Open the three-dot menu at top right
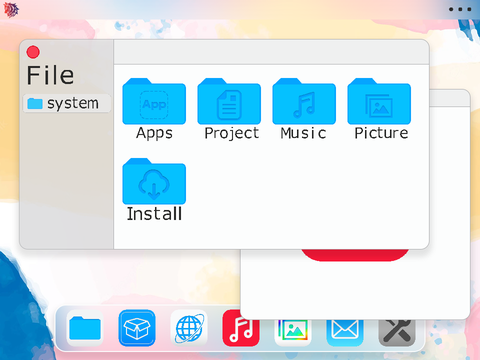This screenshot has height=360, width=480. click(x=460, y=9)
